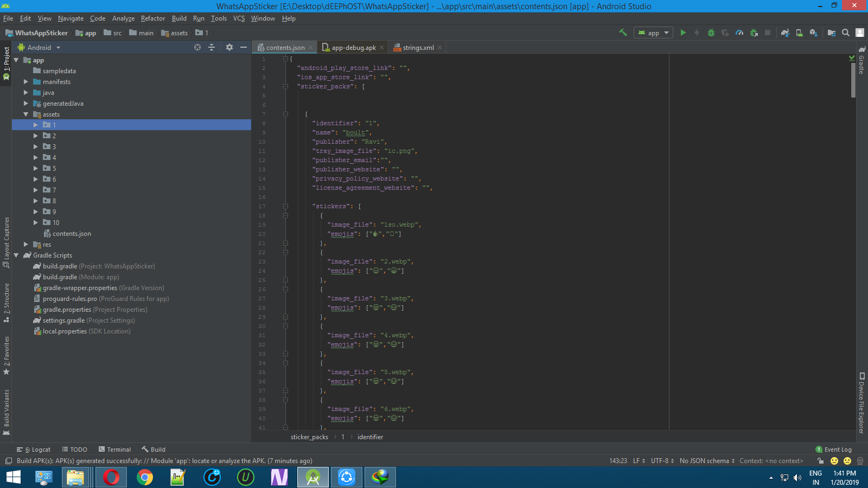This screenshot has height=488, width=868.
Task: Toggle the Build Variants side panel
Action: [x=7, y=412]
